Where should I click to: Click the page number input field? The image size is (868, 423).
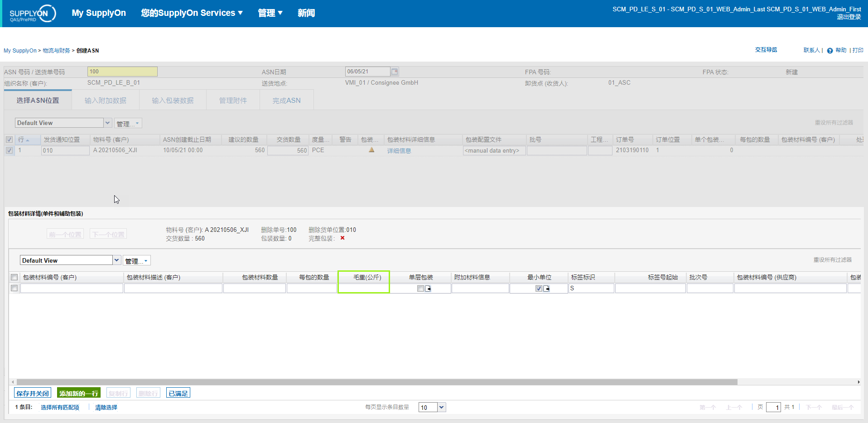(x=773, y=407)
